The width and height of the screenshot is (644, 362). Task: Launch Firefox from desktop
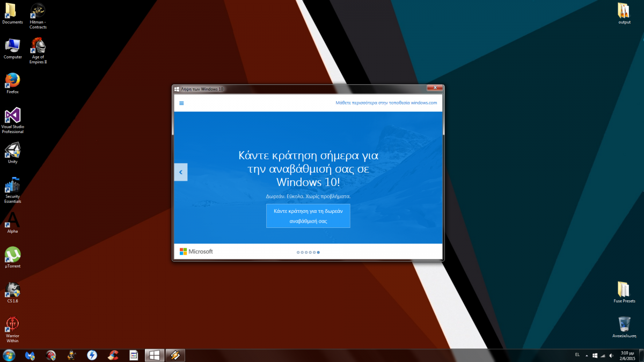tap(12, 83)
